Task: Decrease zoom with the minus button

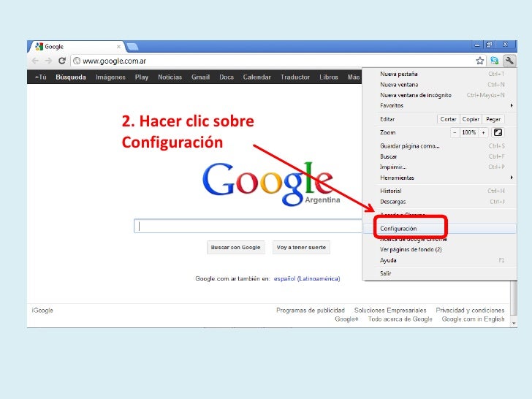Action: click(455, 132)
